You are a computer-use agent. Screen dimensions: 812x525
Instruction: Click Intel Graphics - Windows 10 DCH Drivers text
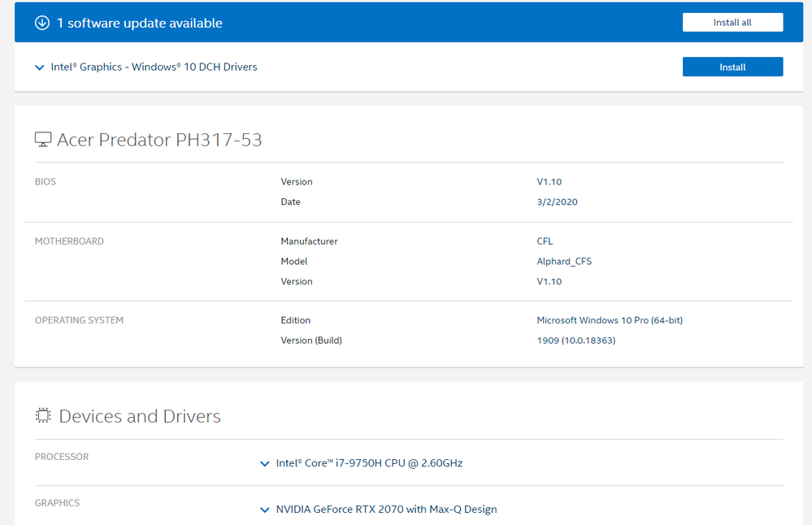[154, 67]
